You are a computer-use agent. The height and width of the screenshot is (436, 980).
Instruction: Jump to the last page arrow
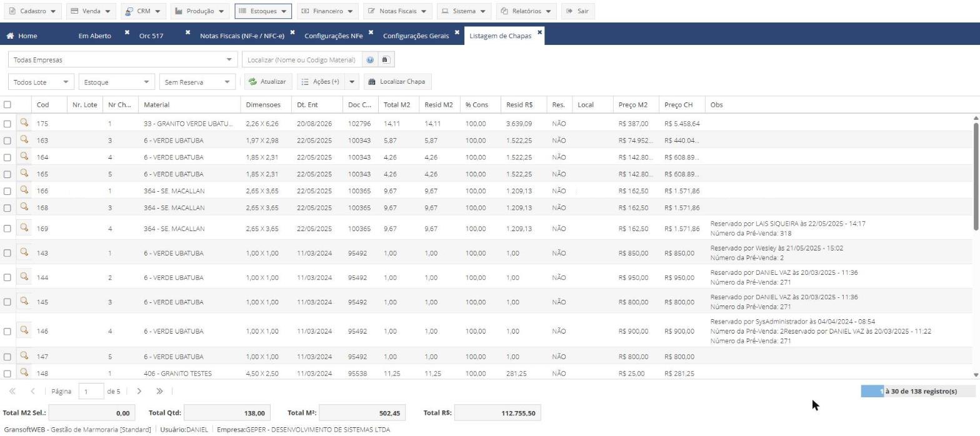(x=159, y=391)
